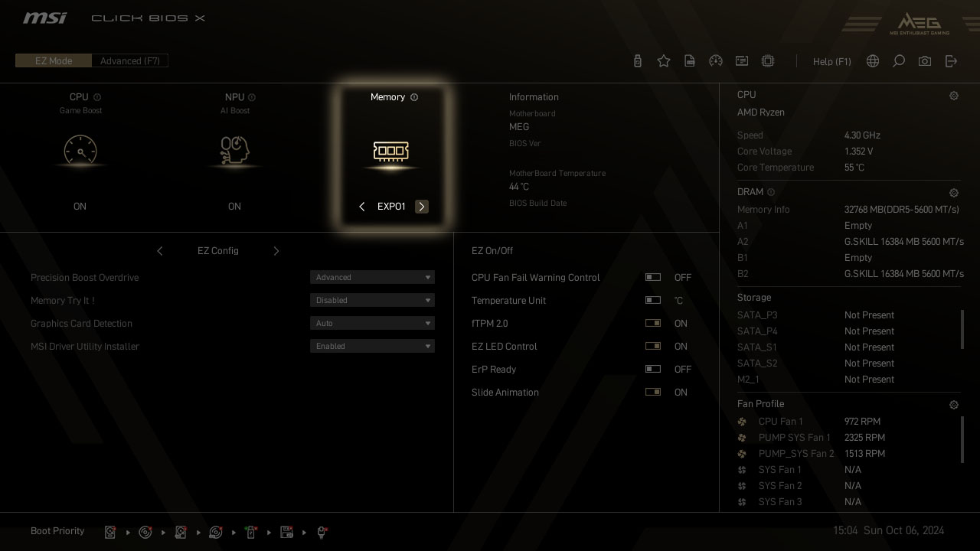Click the CPU Game Boost dial button
Viewport: 980px width, 551px height.
click(x=80, y=151)
